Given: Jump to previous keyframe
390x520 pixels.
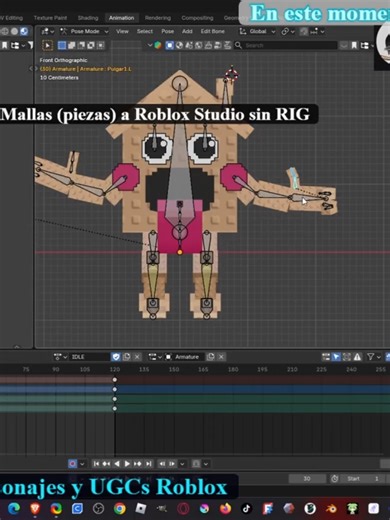Looking at the screenshot, I should (x=106, y=464).
